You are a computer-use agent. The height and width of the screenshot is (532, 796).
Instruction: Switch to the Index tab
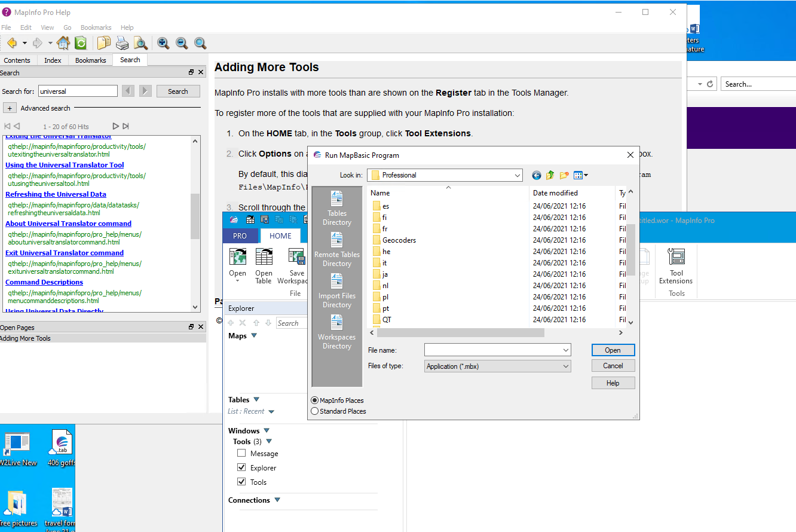click(x=53, y=60)
